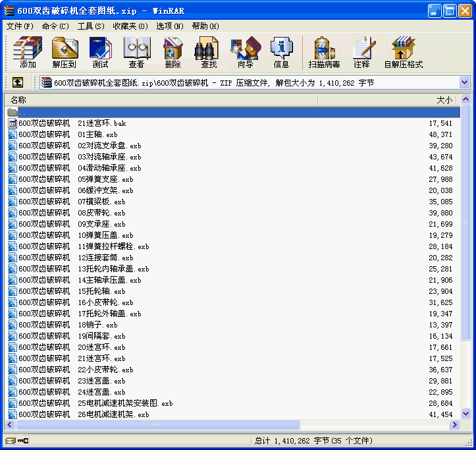476x450 pixels.
Task: Select file 10弹簧压盖.exb
Action: click(76, 235)
